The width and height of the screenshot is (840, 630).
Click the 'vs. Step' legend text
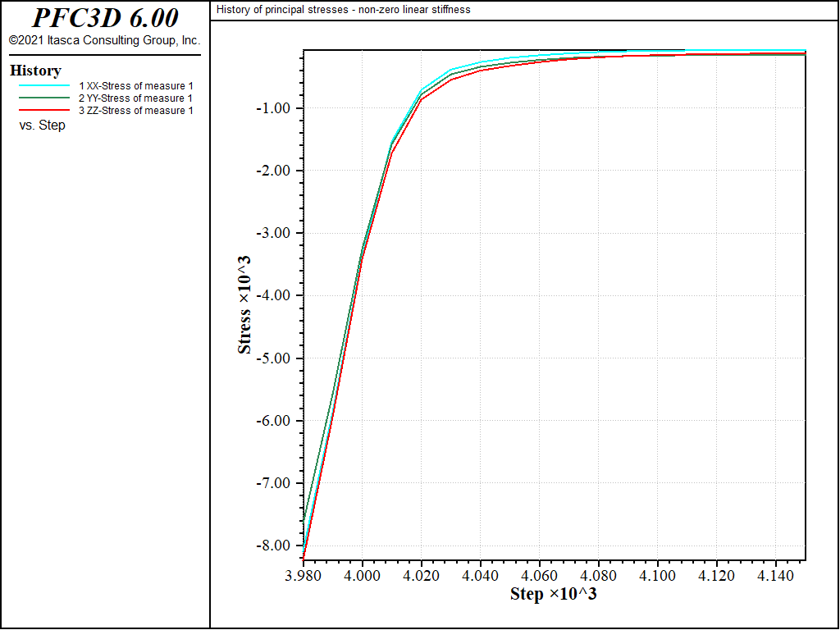[x=42, y=126]
